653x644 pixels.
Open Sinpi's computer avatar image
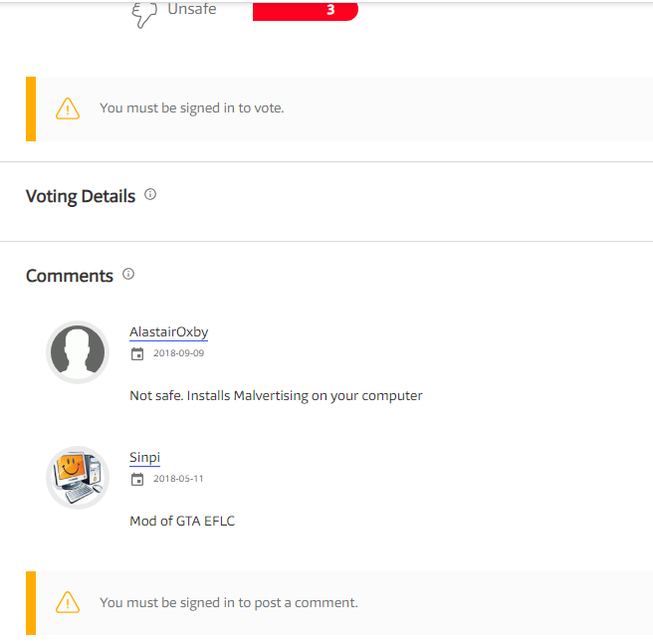(78, 478)
